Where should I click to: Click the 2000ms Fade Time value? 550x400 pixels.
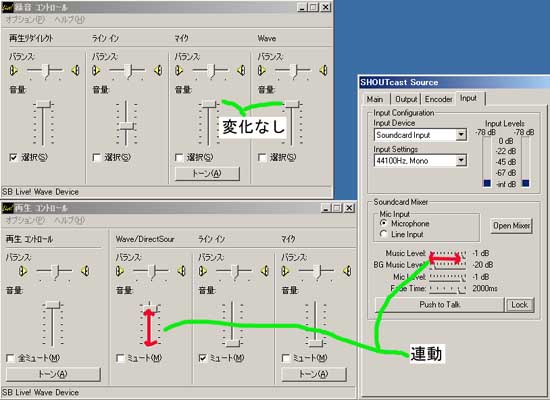pos(485,288)
